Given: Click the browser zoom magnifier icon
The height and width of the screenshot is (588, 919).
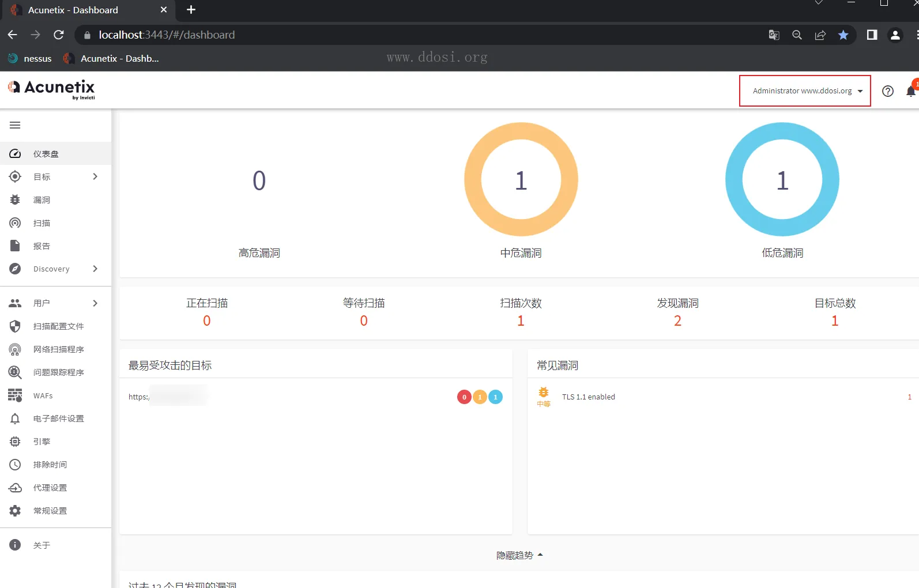Looking at the screenshot, I should click(x=797, y=35).
